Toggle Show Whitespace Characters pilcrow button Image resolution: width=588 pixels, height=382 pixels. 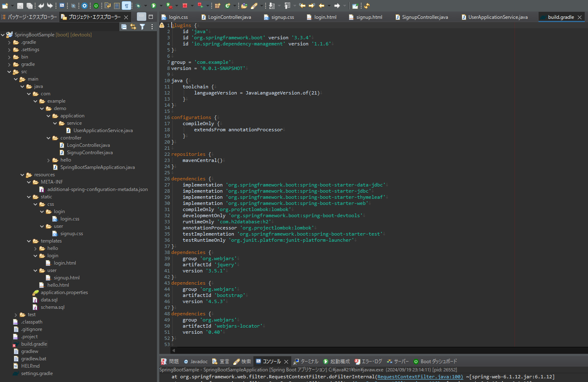(x=126, y=6)
